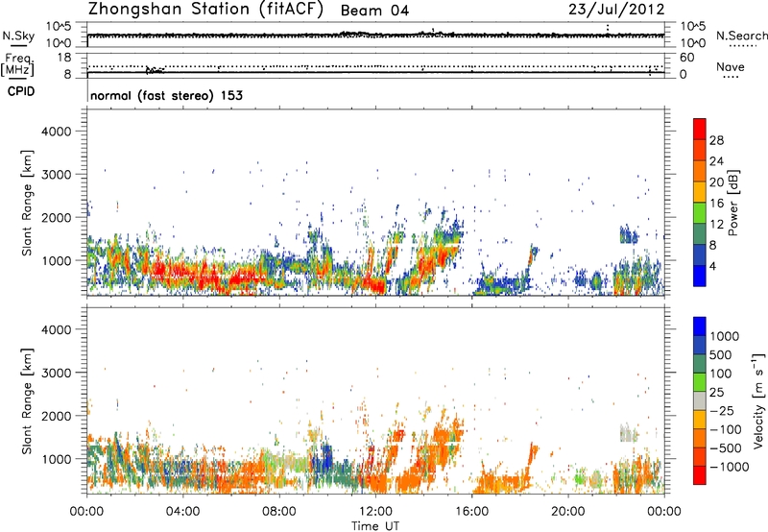768x532 pixels.
Task: Click the "2000" range tick of the power panel
Action: coord(57,217)
